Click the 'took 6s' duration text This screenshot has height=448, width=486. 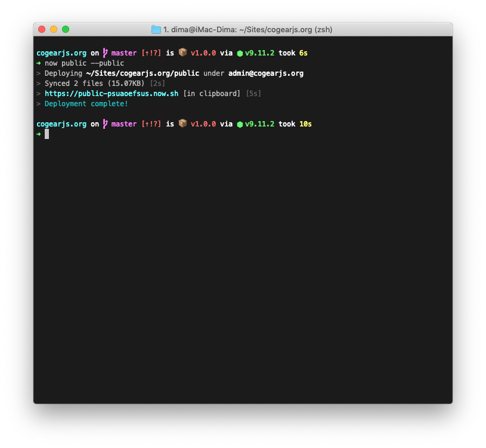(x=293, y=53)
